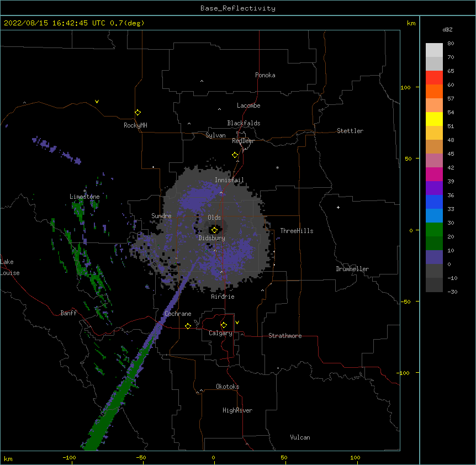Click the Didsbury town label

click(211, 238)
